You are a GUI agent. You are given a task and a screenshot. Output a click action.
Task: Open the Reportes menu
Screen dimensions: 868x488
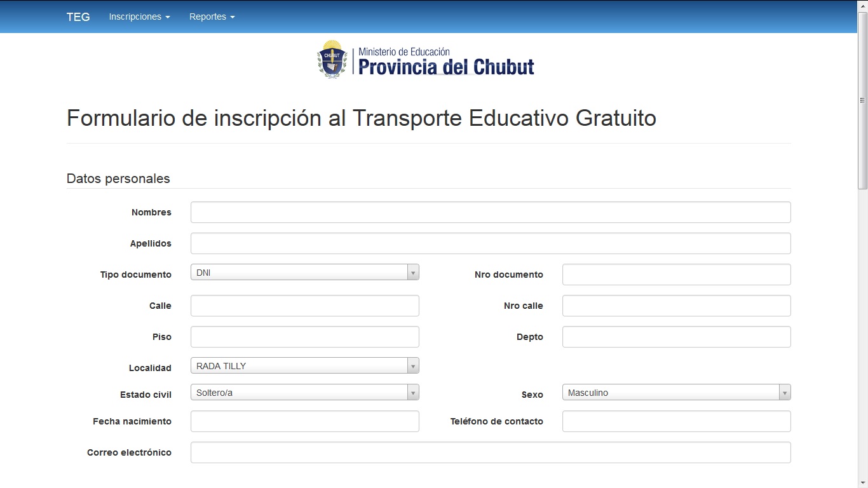pyautogui.click(x=212, y=17)
